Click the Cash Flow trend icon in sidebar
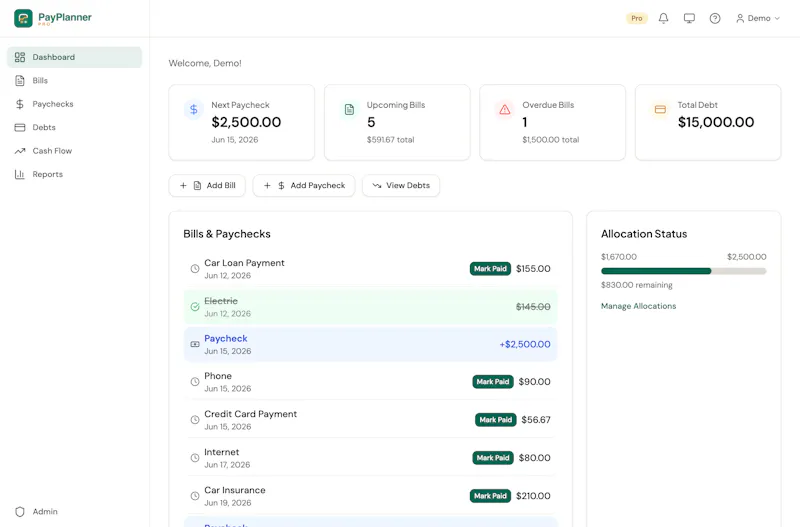The image size is (800, 527). click(x=20, y=151)
